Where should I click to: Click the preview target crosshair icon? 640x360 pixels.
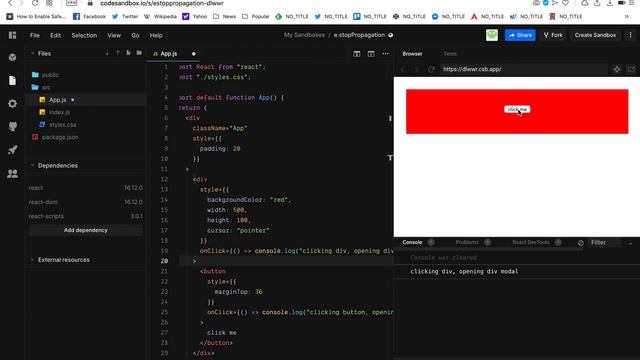click(616, 69)
